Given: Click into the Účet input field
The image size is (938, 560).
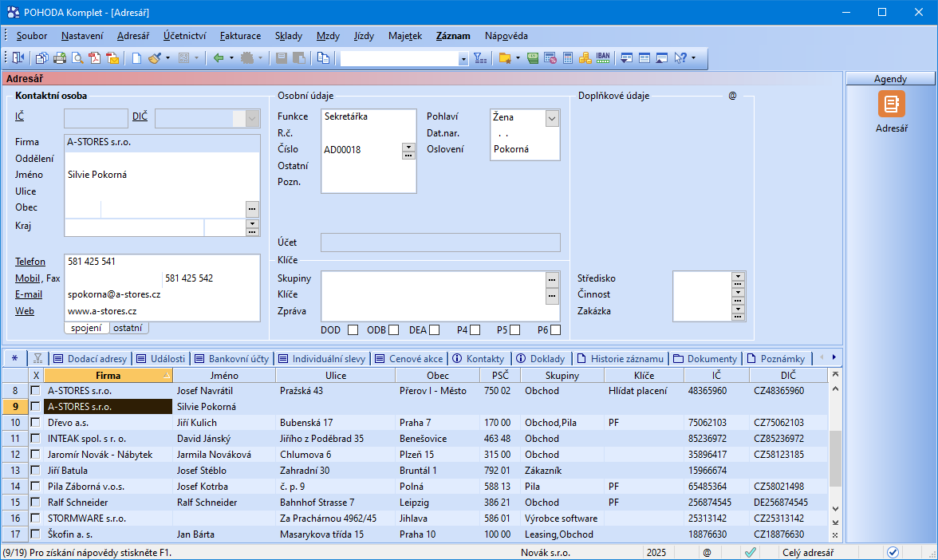Looking at the screenshot, I should pos(441,243).
